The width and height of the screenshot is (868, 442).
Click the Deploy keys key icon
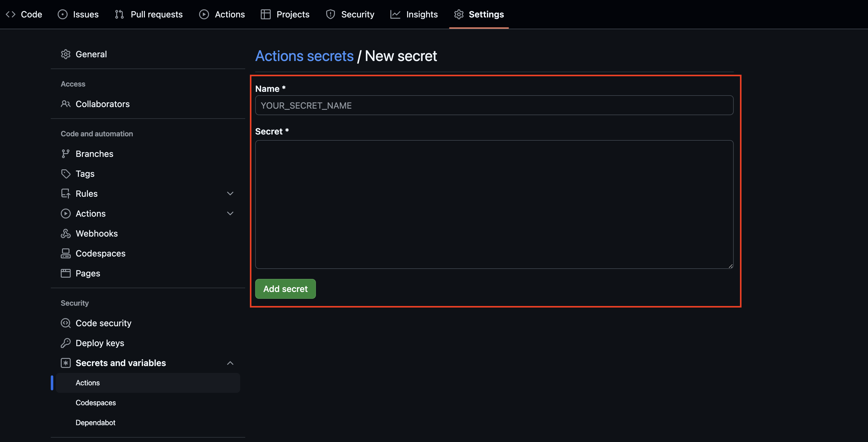tap(65, 343)
